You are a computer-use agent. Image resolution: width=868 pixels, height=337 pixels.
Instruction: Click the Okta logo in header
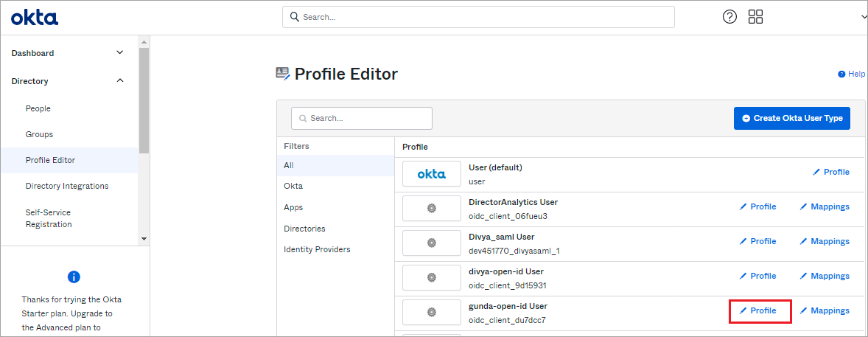tap(35, 18)
